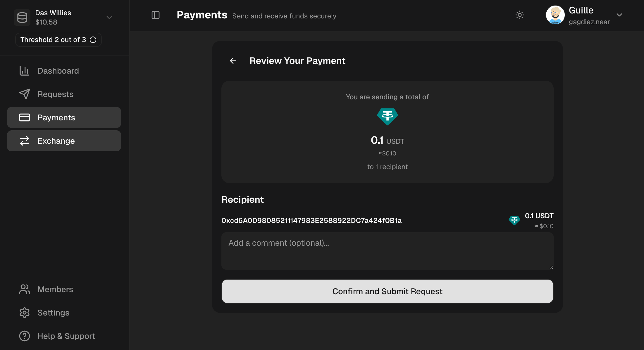Expand the Das Willies account dropdown
Screen dimensions: 644x350
109,18
